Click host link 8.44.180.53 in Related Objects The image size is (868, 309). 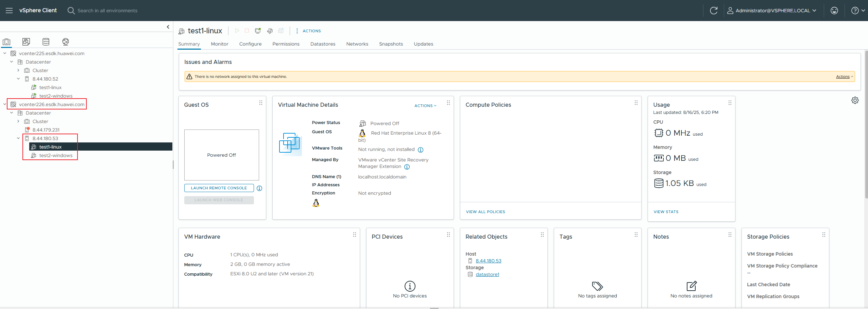pyautogui.click(x=489, y=261)
